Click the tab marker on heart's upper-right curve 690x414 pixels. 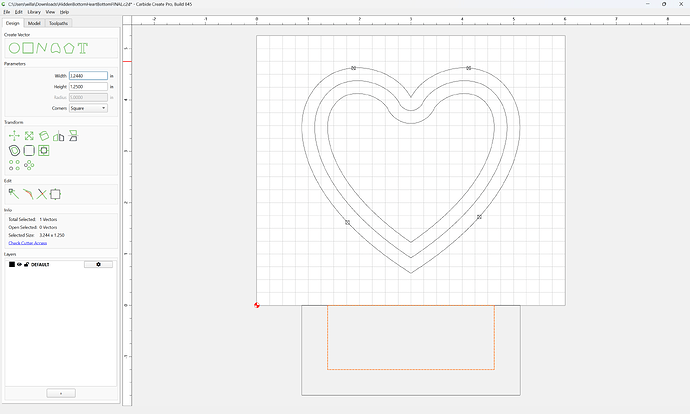click(469, 68)
